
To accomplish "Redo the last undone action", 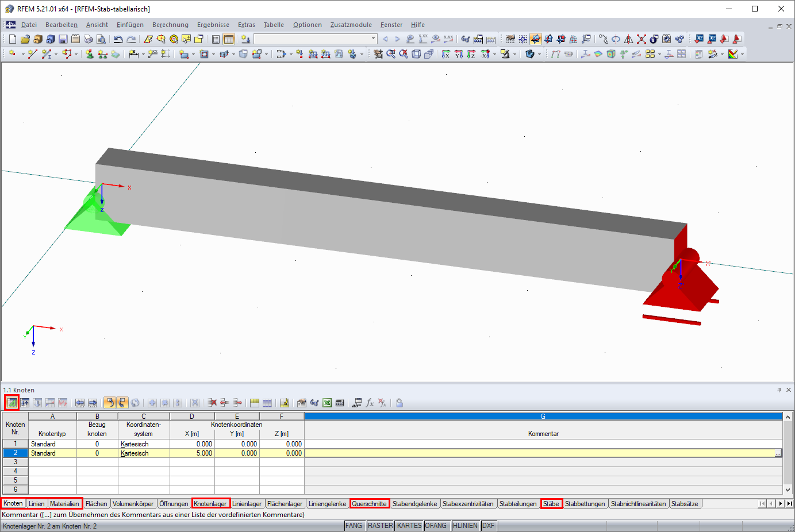I will click(131, 39).
